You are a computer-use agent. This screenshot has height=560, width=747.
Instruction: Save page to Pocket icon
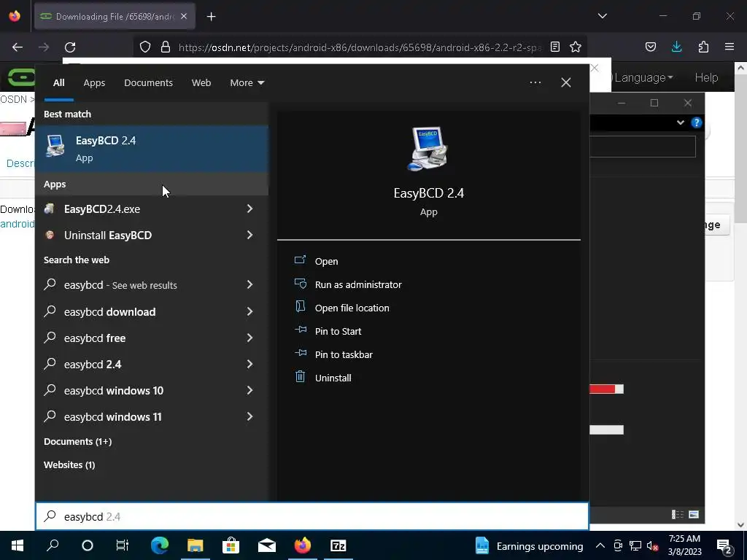(650, 47)
